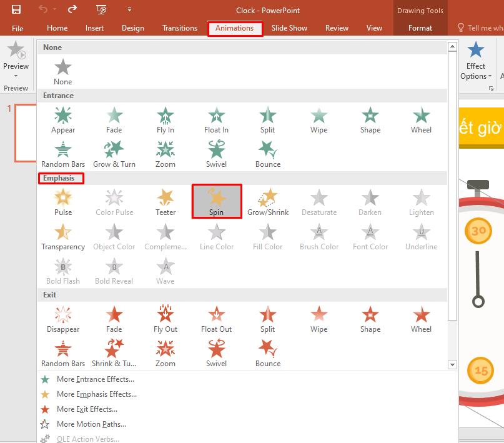Open the Slide Show tab
504x443 pixels.
tap(289, 28)
